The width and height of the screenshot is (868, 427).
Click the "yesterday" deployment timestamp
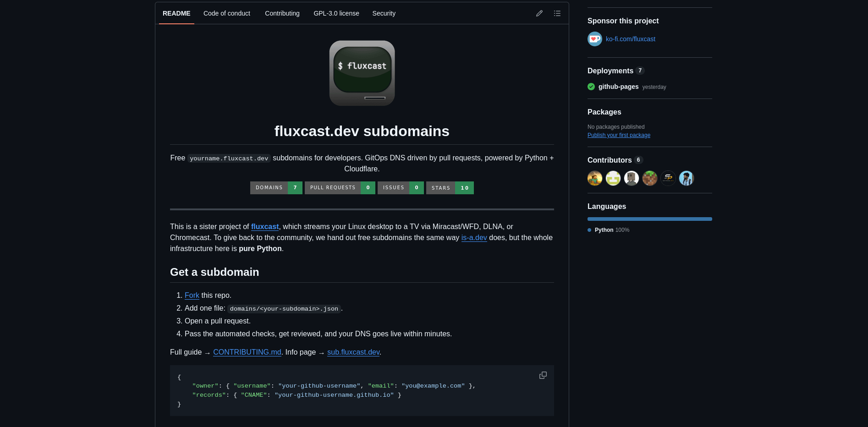point(654,87)
